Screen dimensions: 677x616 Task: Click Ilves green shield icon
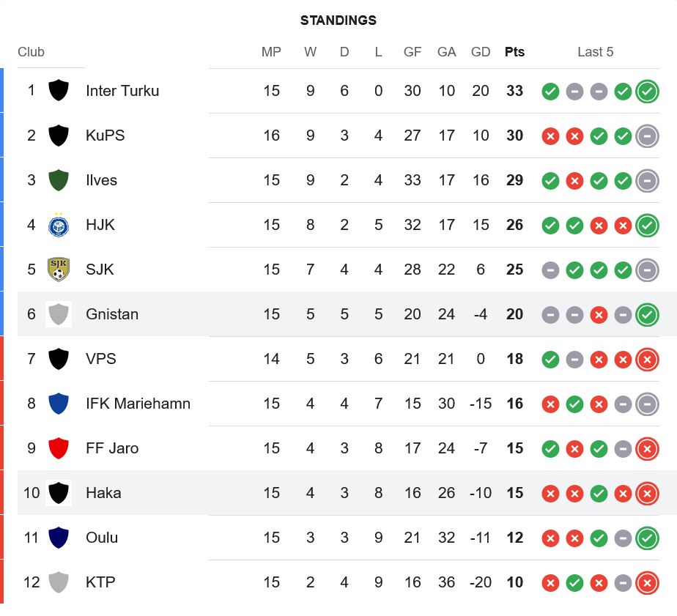click(59, 180)
